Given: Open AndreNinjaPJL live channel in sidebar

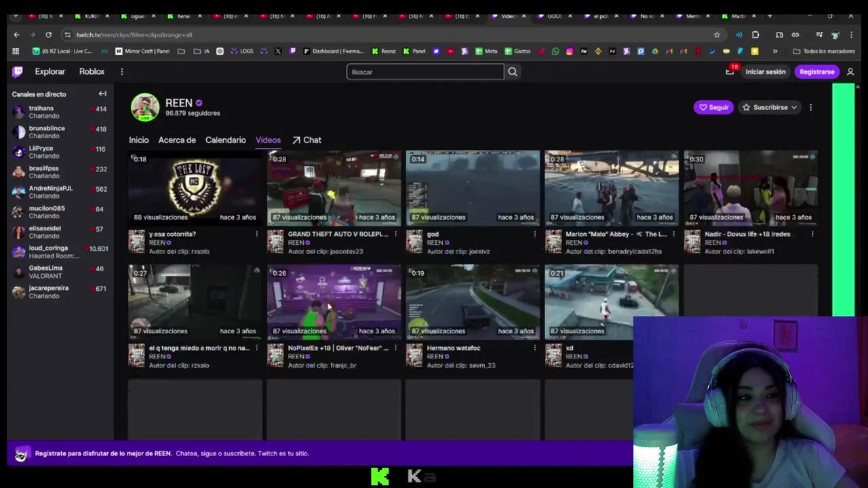Looking at the screenshot, I should click(59, 192).
